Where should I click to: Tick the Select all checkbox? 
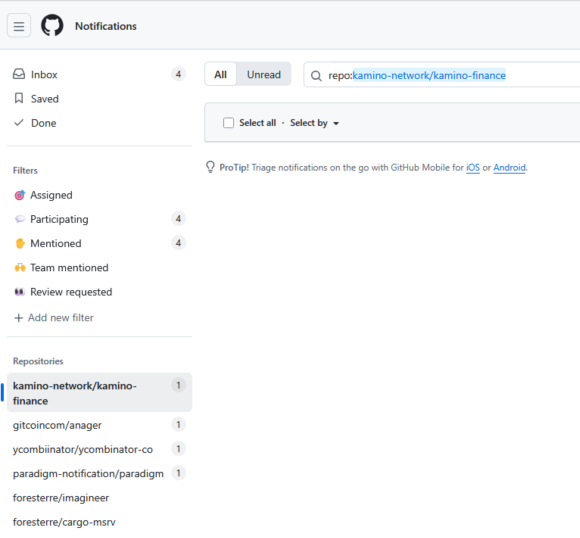point(228,122)
